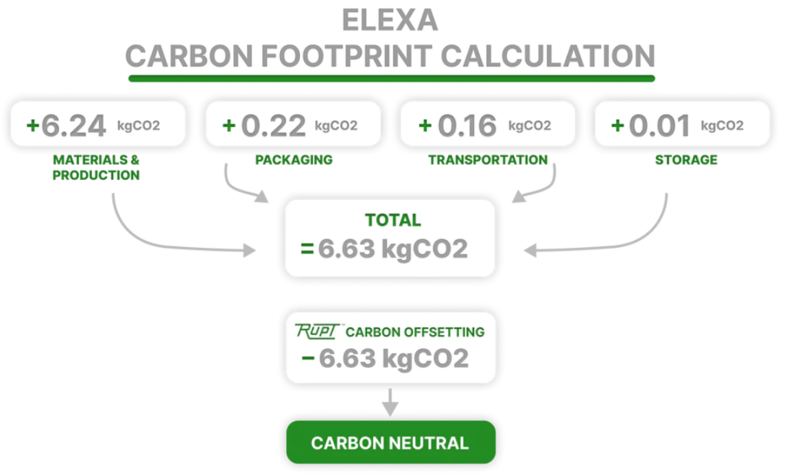Click the plus sign before 0.22
Image resolution: width=800 pixels, height=475 pixels.
pos(228,126)
